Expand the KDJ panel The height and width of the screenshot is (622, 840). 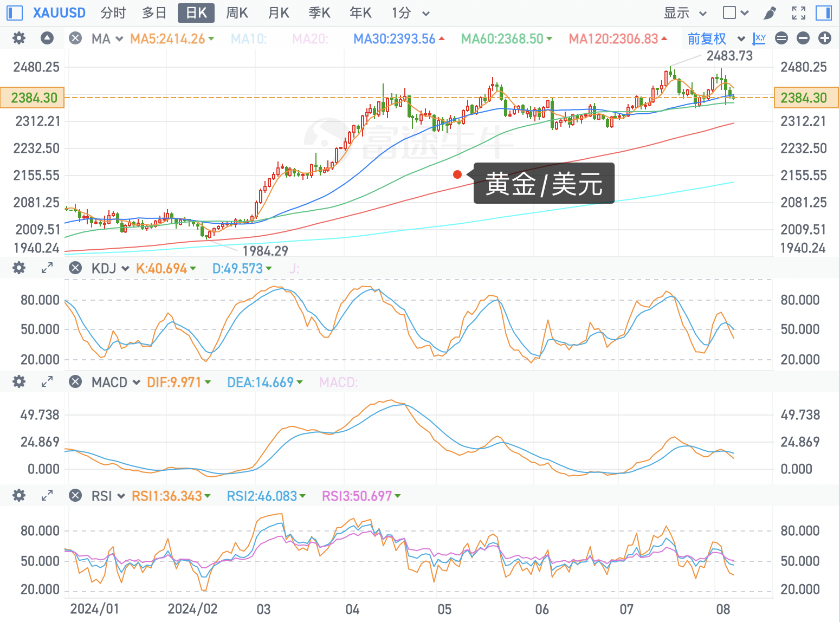tap(47, 268)
